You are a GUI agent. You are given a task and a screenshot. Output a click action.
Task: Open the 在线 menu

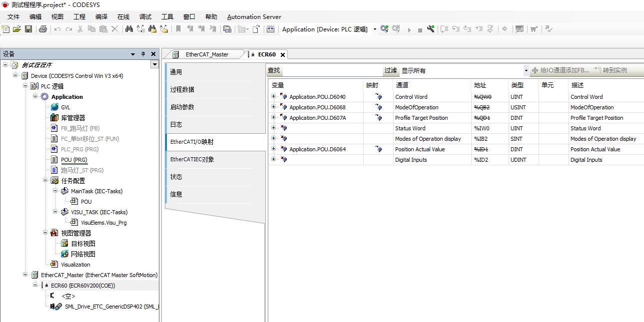[x=123, y=16]
